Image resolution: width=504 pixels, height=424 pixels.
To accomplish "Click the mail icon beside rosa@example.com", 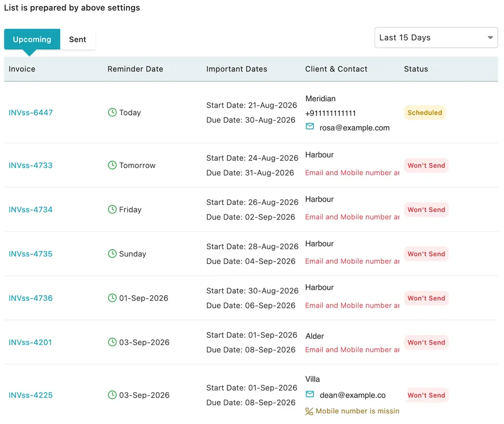I will pyautogui.click(x=310, y=127).
